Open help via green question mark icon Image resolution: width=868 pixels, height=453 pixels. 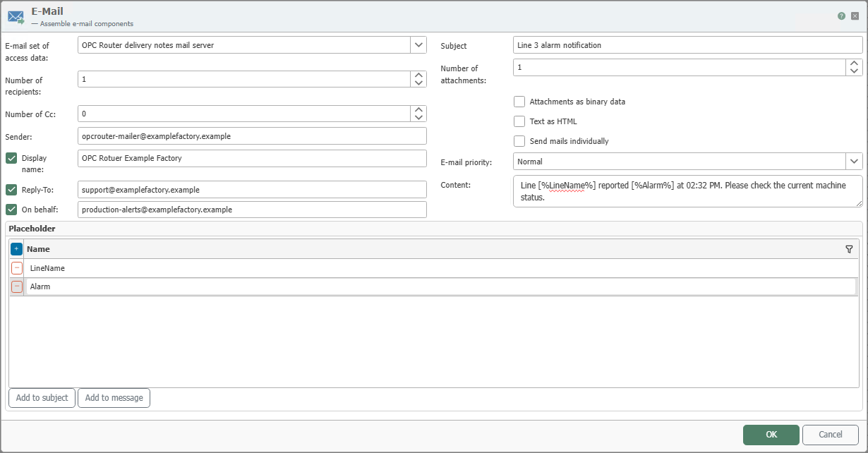pos(842,16)
